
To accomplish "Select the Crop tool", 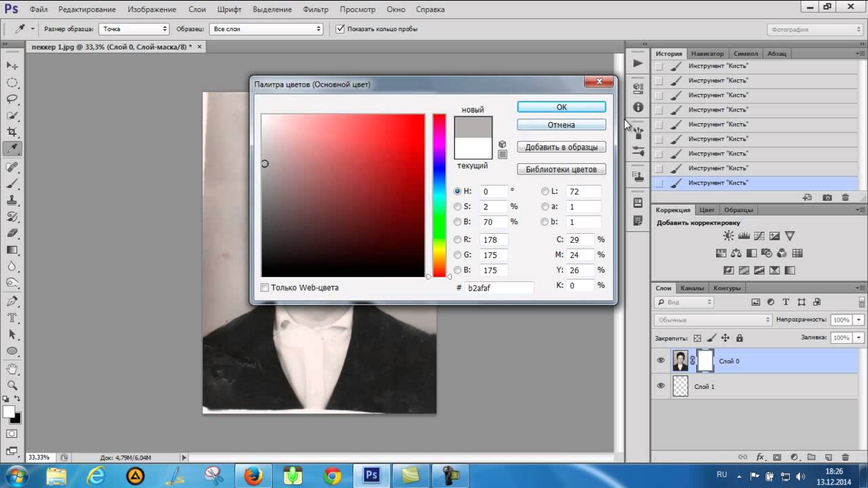I will pyautogui.click(x=12, y=132).
